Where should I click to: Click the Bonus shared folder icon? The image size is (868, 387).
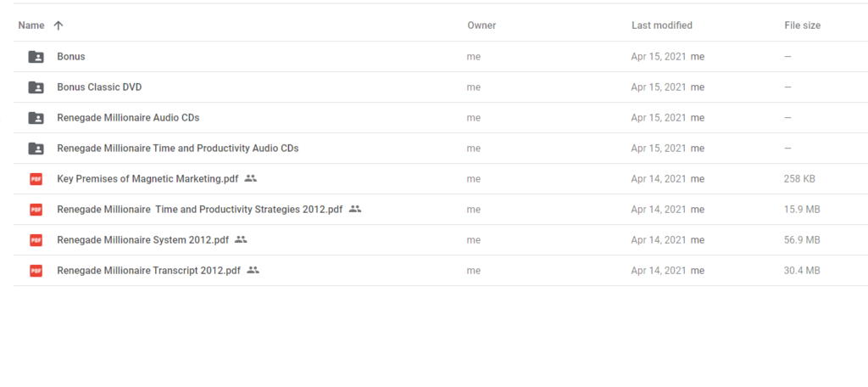(36, 57)
